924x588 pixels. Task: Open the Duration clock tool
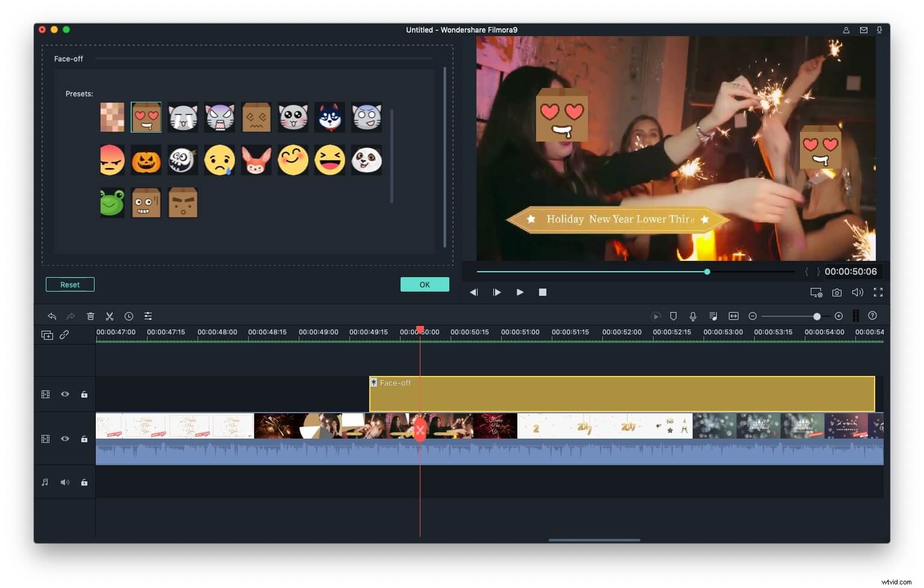click(129, 316)
